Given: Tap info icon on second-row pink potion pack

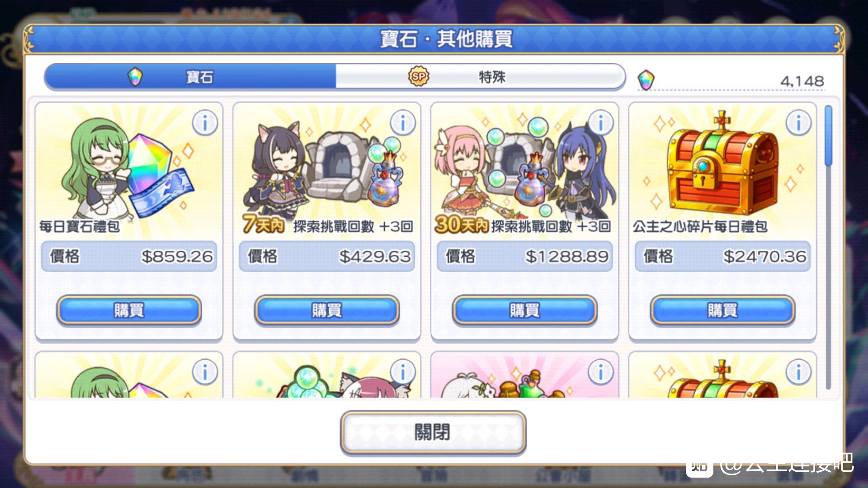Looking at the screenshot, I should click(x=601, y=373).
